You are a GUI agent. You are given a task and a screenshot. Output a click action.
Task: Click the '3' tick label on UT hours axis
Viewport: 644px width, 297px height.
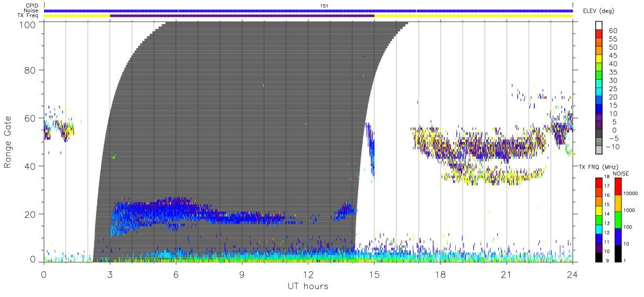(x=110, y=274)
